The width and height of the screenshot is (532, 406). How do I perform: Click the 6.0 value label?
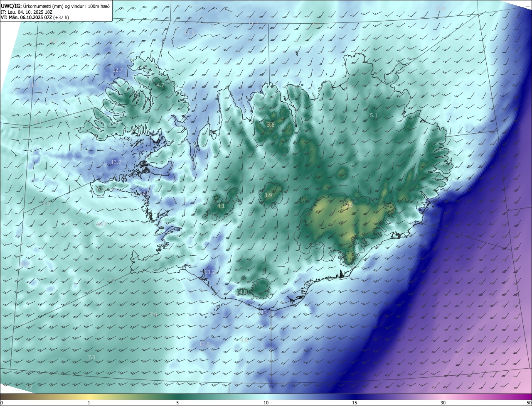(100, 189)
